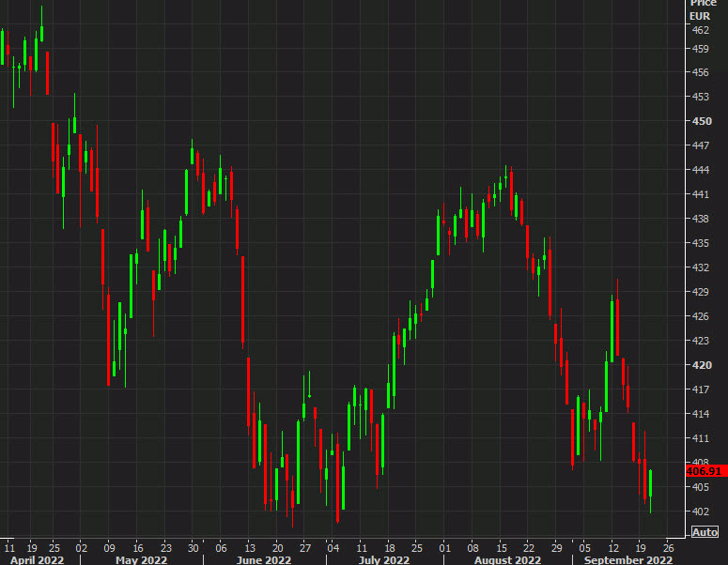Image resolution: width=728 pixels, height=565 pixels.
Task: Click date tick 15 above August 2022
Action: click(502, 548)
